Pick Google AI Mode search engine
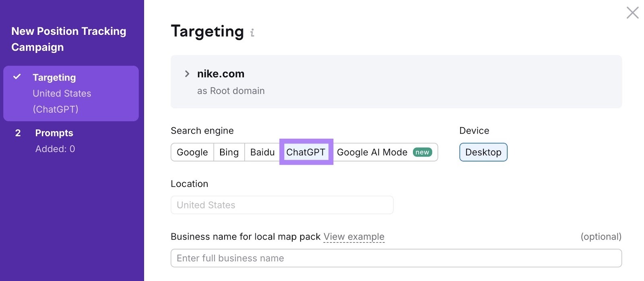This screenshot has width=644, height=281. pyautogui.click(x=372, y=152)
